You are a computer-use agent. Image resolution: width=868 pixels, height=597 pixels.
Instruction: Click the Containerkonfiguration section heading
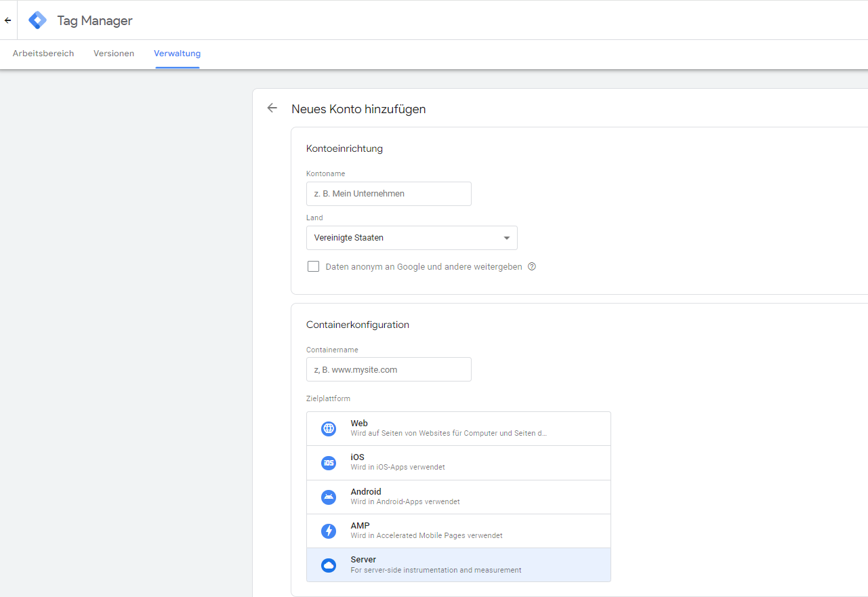(358, 325)
